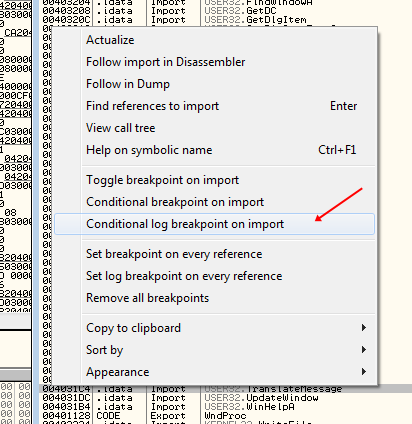Expand the Appearance submenu
The height and width of the screenshot is (424, 412).
pyautogui.click(x=215, y=372)
